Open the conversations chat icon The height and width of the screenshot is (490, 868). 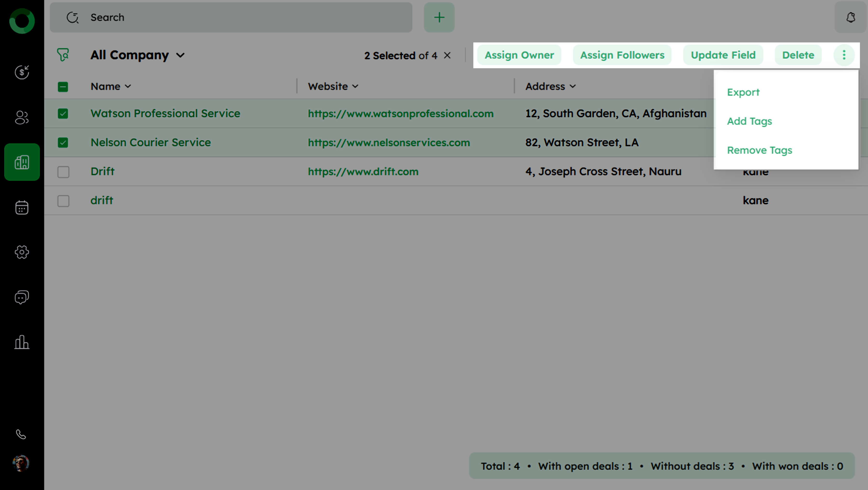(22, 297)
